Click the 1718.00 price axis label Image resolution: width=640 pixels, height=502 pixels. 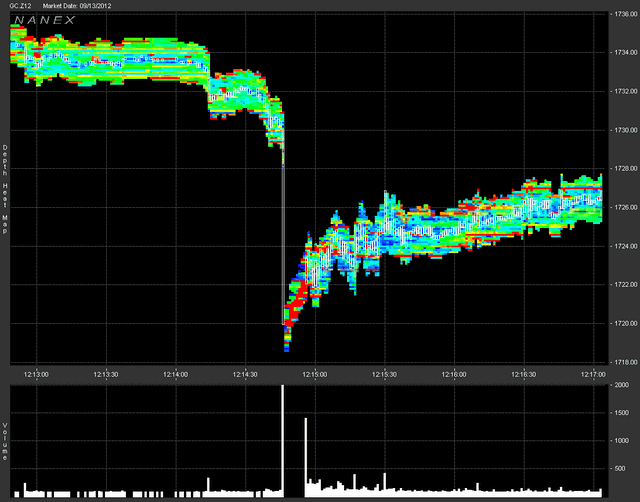click(x=626, y=362)
